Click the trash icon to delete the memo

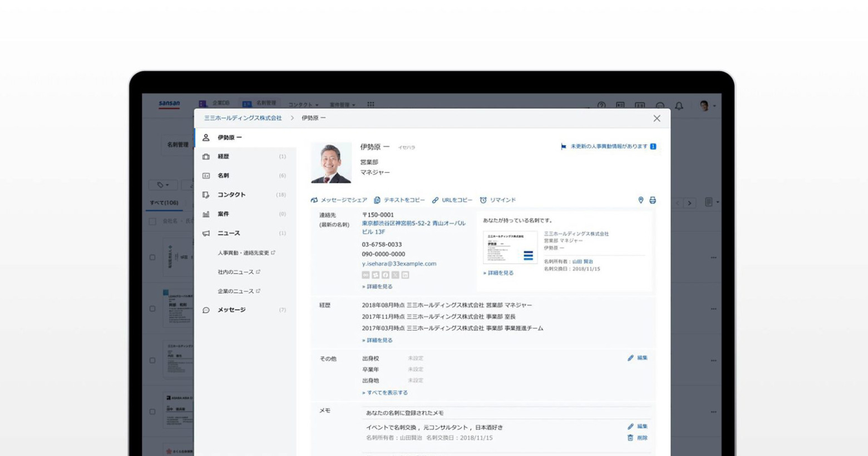[630, 438]
